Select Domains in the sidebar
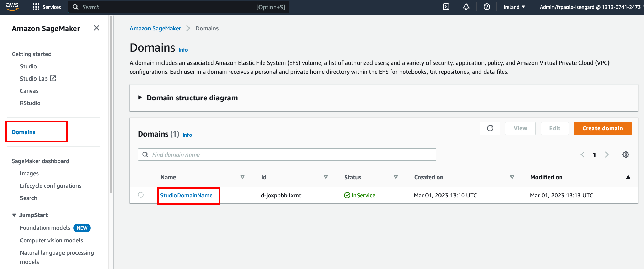Screen dimensions: 644x269 (x=24, y=132)
